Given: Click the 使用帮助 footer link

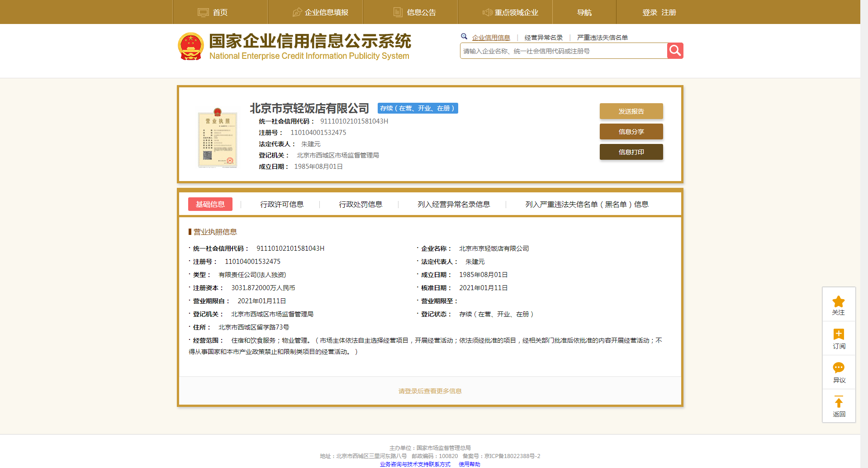Looking at the screenshot, I should [x=470, y=464].
